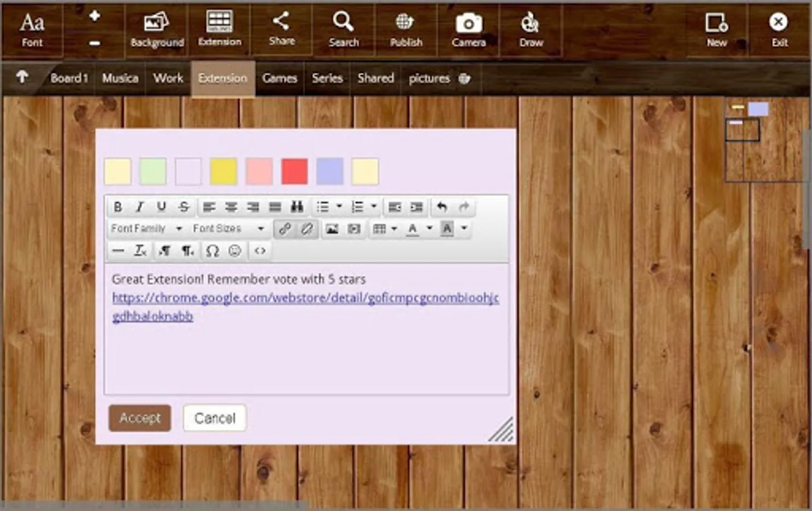
Task: Open the Search tool
Action: point(344,30)
